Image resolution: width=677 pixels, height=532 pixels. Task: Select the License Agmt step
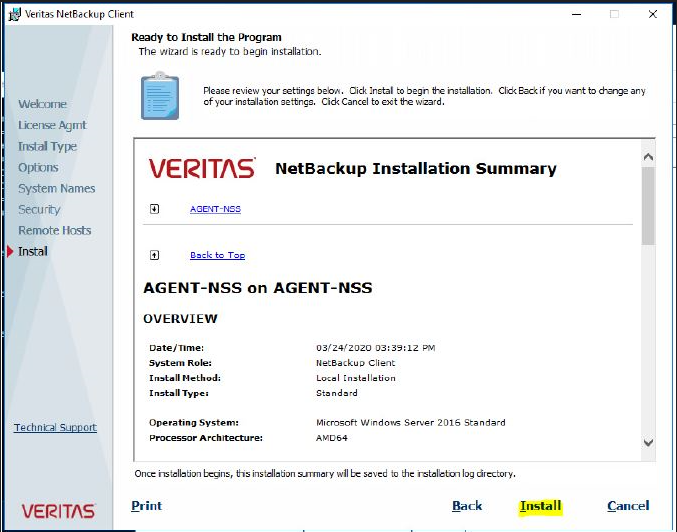tap(52, 125)
